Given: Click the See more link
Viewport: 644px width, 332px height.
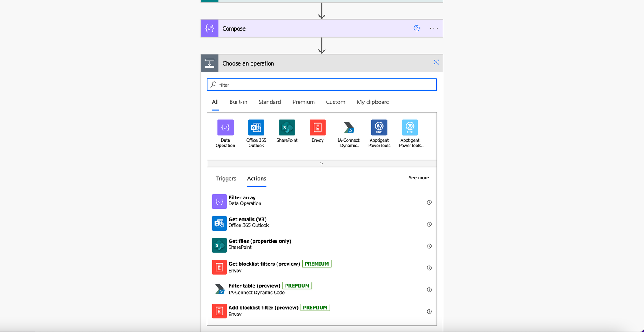Looking at the screenshot, I should coord(419,178).
